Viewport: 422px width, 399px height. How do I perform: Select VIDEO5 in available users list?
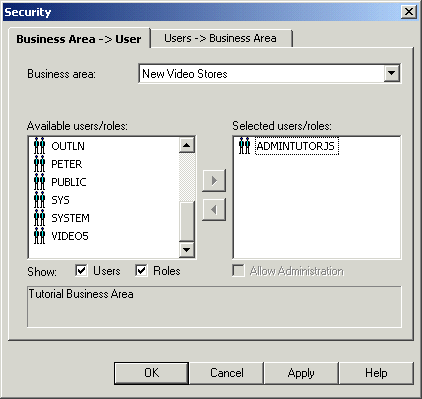pyautogui.click(x=70, y=236)
